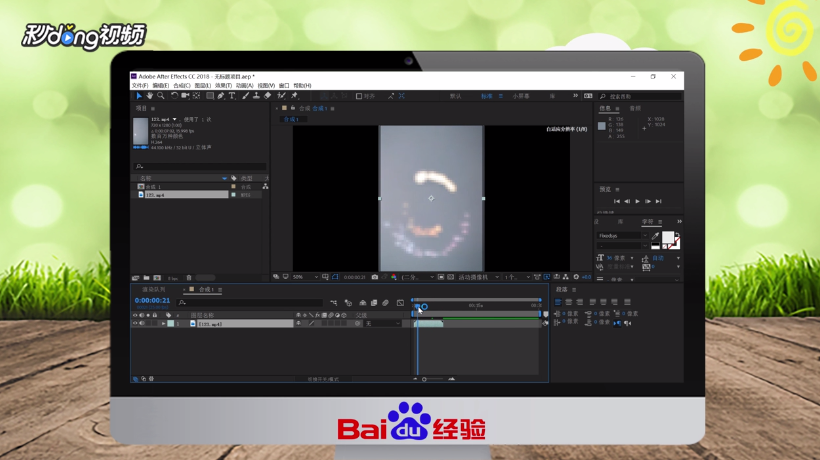This screenshot has width=820, height=460.
Task: Toggle frame blending icon in timeline header
Action: (x=374, y=303)
